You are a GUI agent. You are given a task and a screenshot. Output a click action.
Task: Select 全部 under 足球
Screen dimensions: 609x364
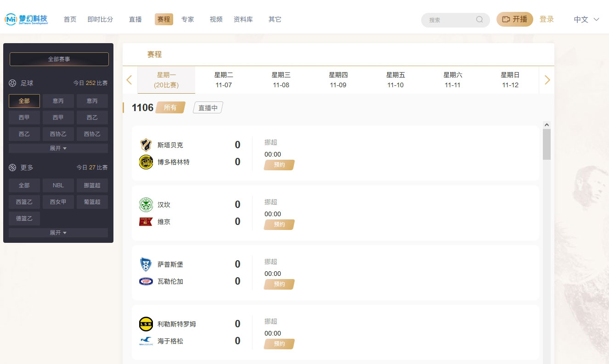click(x=24, y=101)
